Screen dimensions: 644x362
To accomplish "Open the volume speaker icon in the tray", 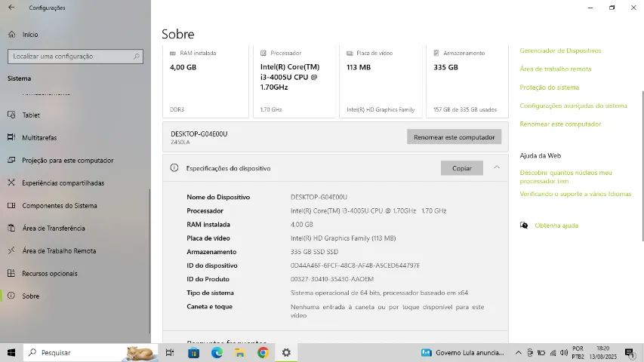I will pyautogui.click(x=564, y=352).
